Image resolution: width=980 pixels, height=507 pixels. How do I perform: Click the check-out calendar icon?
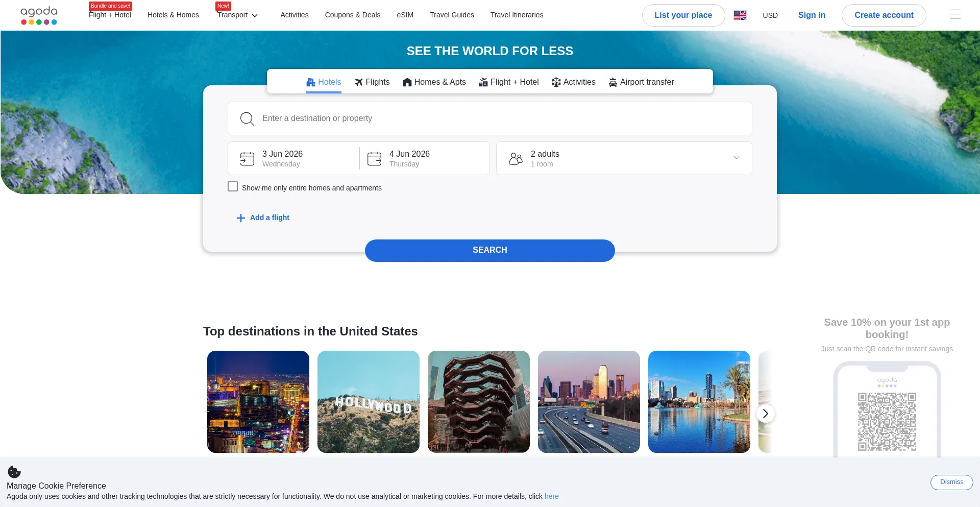click(x=374, y=159)
